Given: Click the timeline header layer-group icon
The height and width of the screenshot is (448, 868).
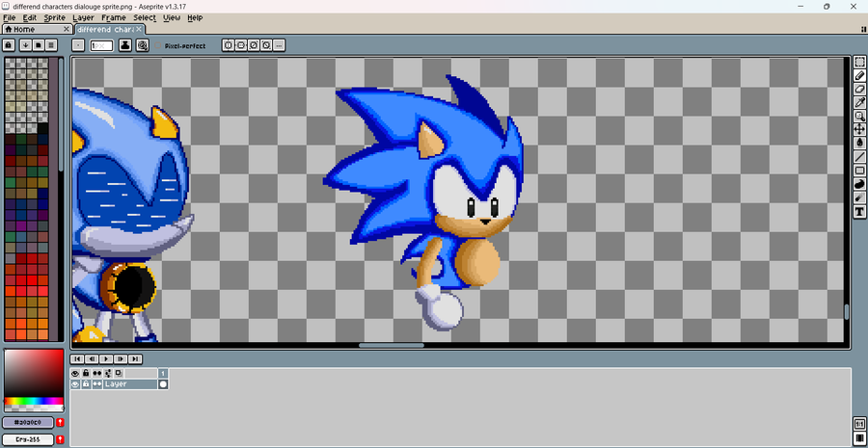Looking at the screenshot, I should 108,374.
